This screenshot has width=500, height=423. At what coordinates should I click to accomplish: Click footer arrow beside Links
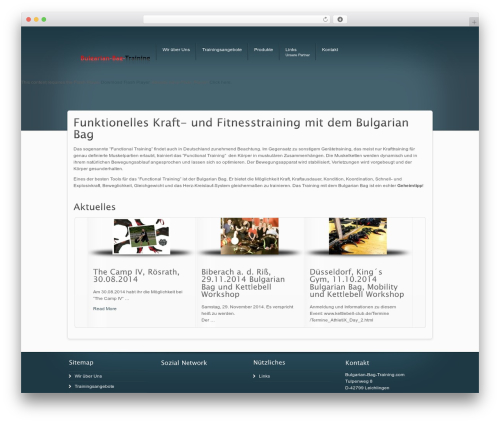pyautogui.click(x=254, y=376)
